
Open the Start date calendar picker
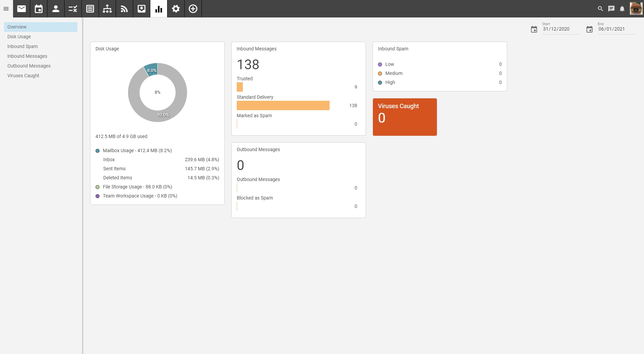point(534,30)
